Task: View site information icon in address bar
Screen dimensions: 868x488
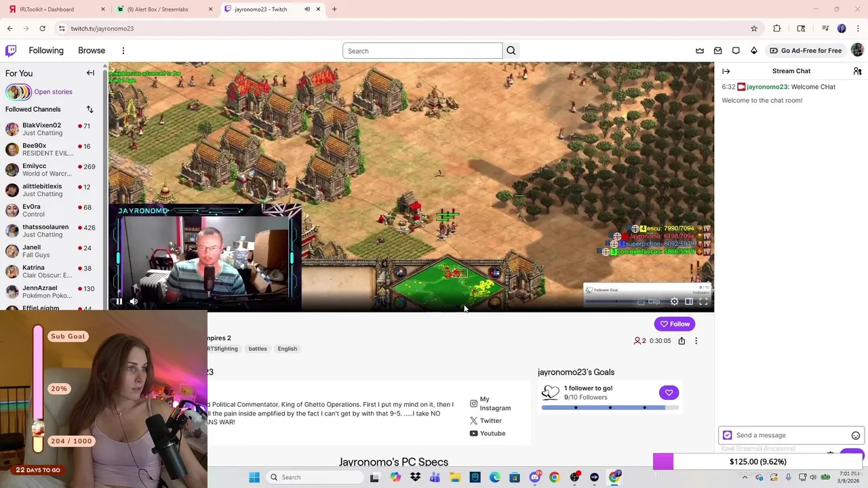Action: pos(62,28)
